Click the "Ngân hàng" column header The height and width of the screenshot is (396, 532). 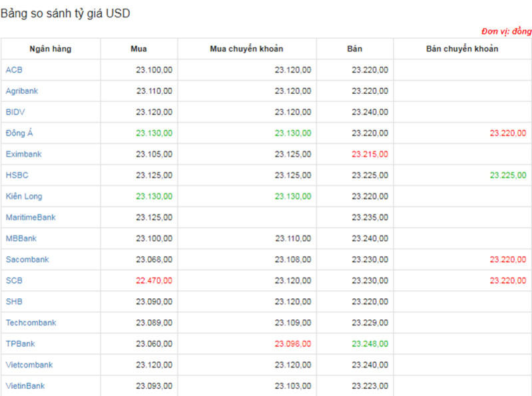pyautogui.click(x=51, y=49)
